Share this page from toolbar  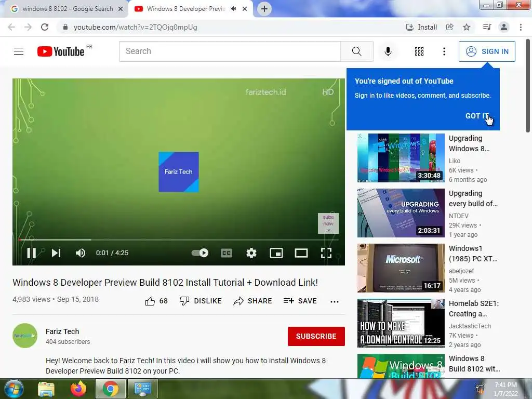pyautogui.click(x=450, y=27)
